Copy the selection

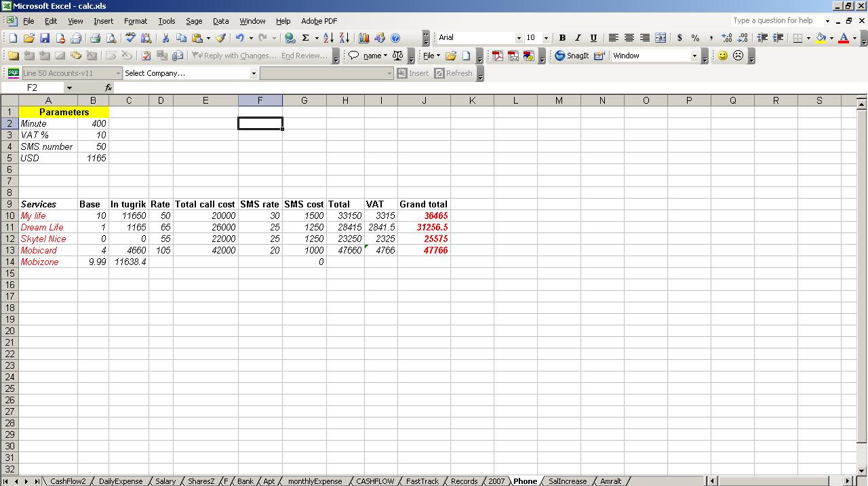[x=181, y=38]
